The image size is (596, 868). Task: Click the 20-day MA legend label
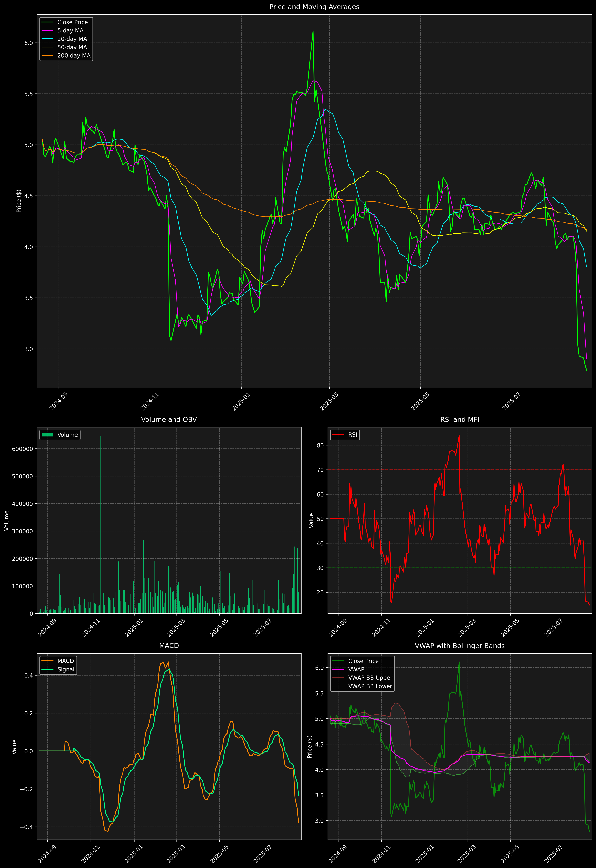(72, 39)
